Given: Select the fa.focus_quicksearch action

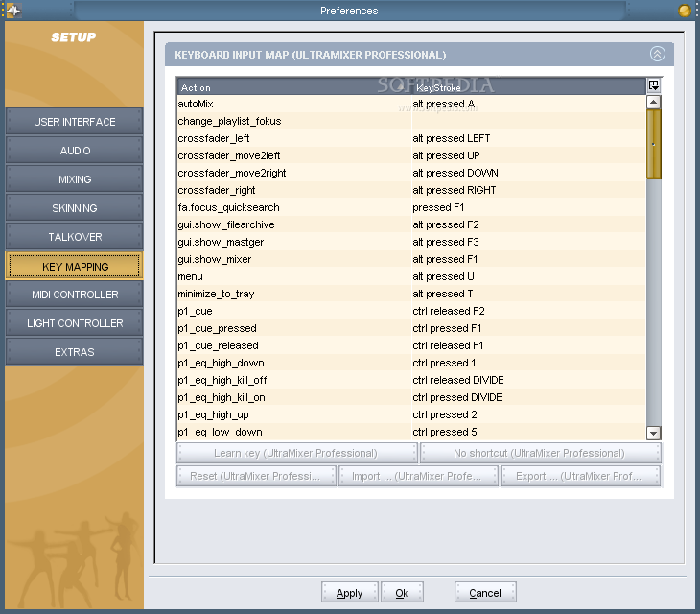Looking at the screenshot, I should 411,207.
